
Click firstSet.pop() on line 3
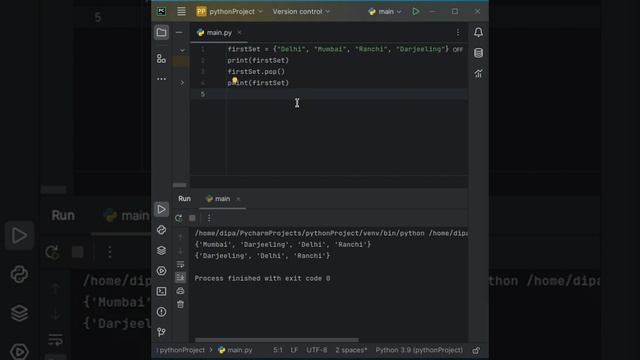(256, 71)
